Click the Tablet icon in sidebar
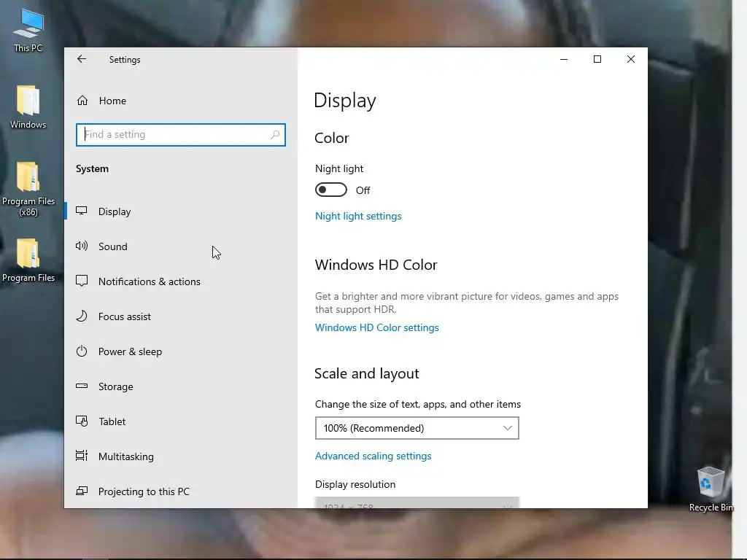Image resolution: width=747 pixels, height=560 pixels. pos(82,421)
